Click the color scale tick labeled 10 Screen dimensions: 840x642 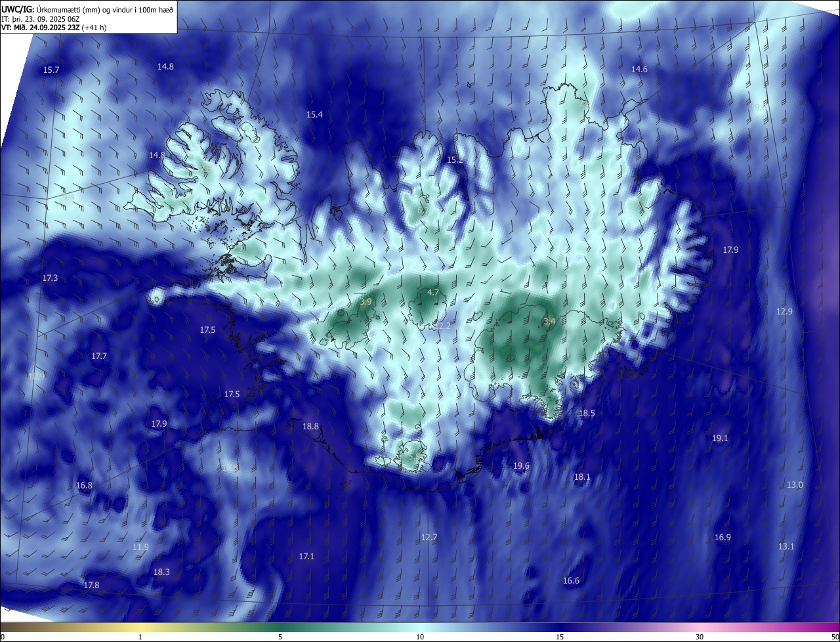coord(420,637)
